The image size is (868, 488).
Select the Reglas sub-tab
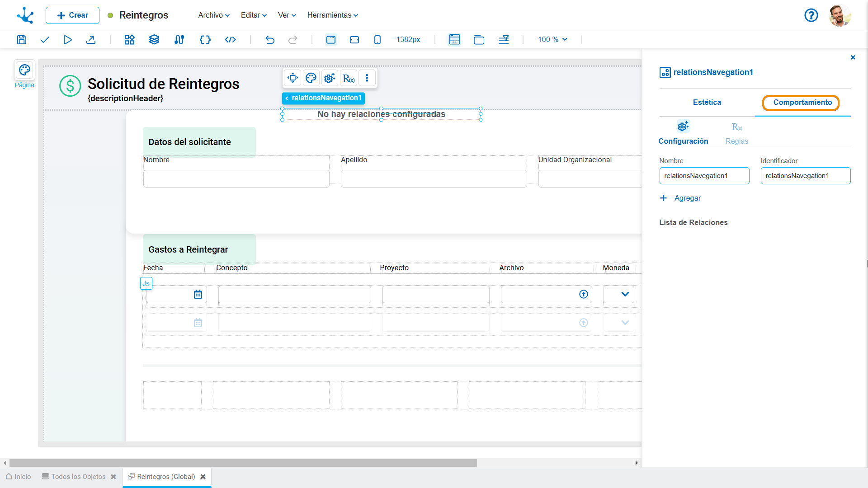click(x=737, y=133)
